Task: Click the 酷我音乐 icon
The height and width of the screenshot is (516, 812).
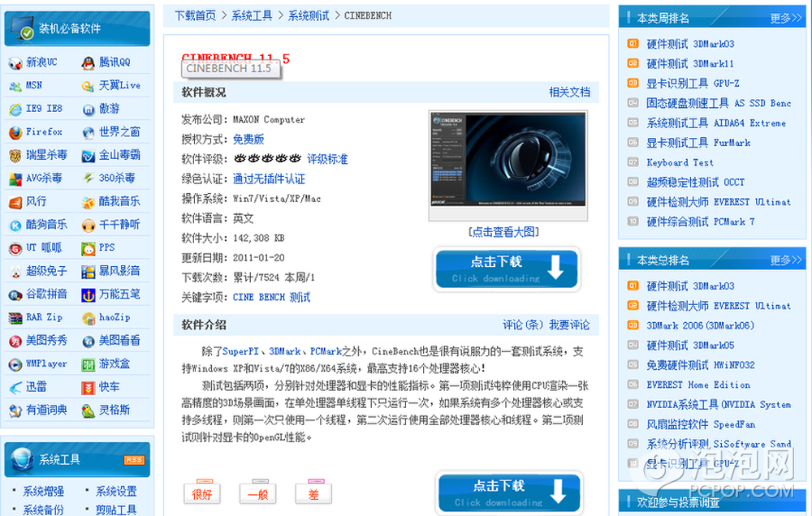Action: coord(89,202)
